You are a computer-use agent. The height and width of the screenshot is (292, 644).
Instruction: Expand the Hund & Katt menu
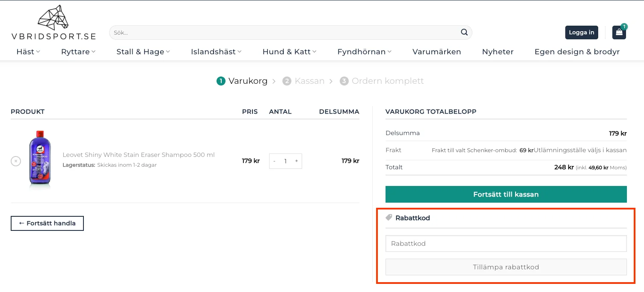(290, 52)
